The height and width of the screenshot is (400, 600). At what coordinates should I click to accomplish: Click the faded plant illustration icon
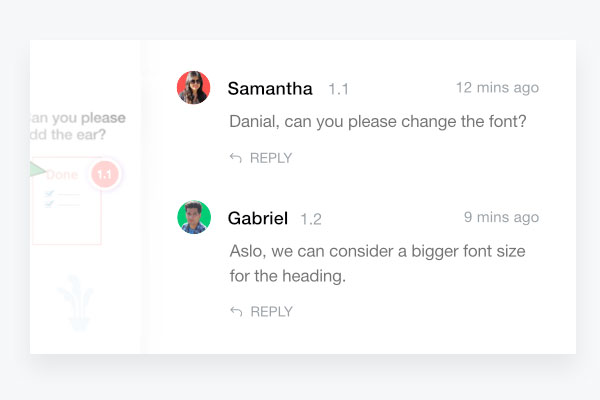(76, 302)
